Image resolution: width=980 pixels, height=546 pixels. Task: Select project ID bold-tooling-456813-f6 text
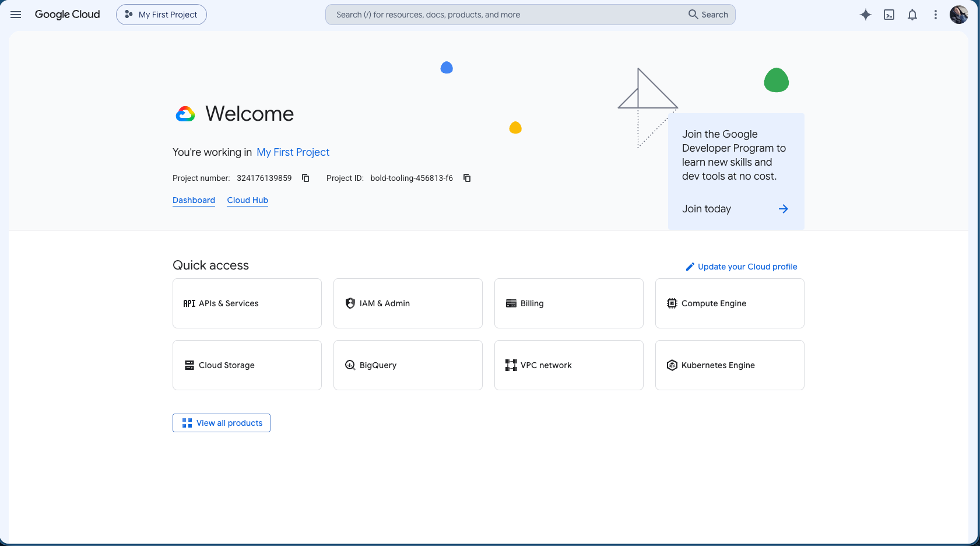pyautogui.click(x=412, y=178)
